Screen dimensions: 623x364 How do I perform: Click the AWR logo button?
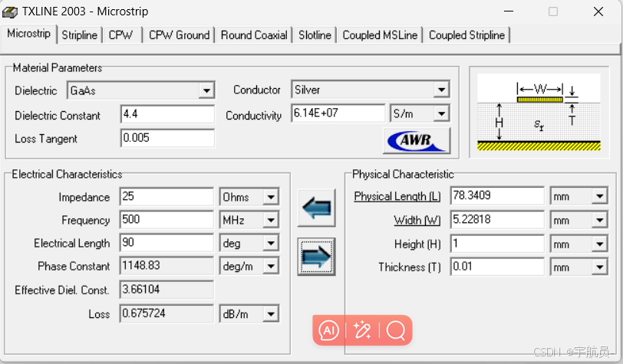417,140
